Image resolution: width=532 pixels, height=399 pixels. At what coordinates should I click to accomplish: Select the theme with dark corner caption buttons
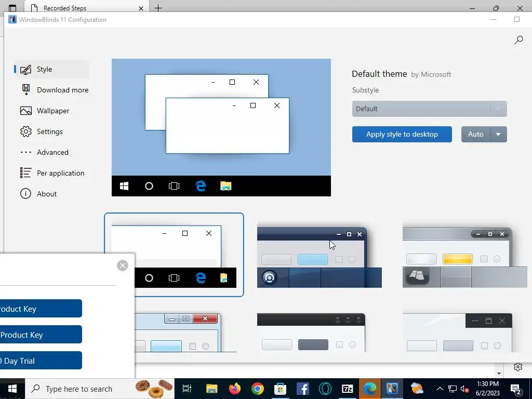coord(457,332)
